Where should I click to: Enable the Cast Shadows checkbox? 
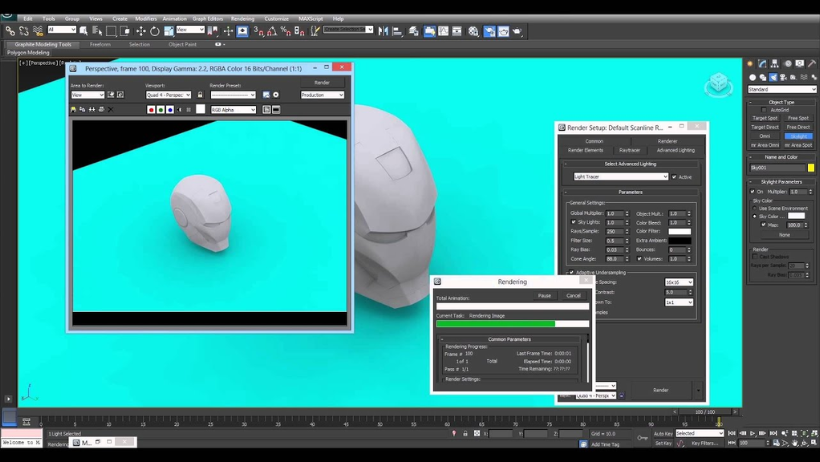[755, 257]
